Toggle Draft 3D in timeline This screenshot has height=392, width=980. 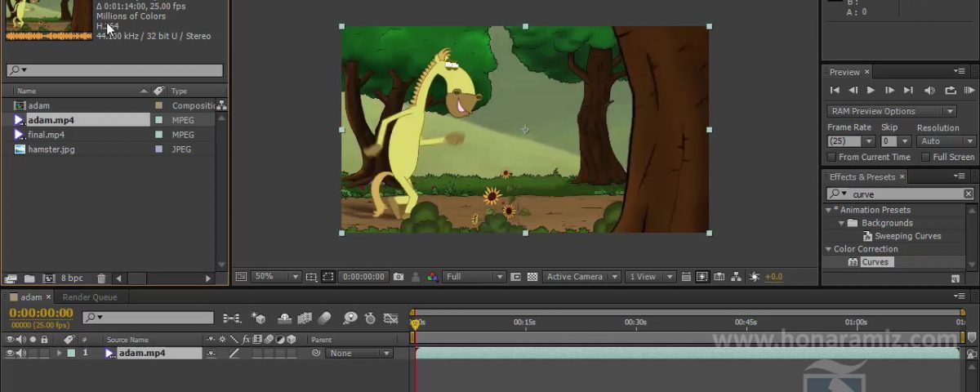pos(259,318)
